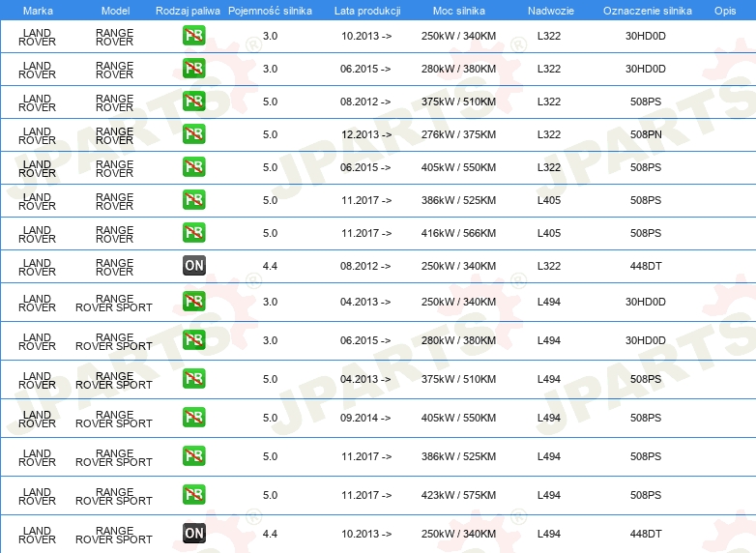Click the petrol icon in the 04.2013 250kW L494 row
The image size is (756, 553).
193,302
